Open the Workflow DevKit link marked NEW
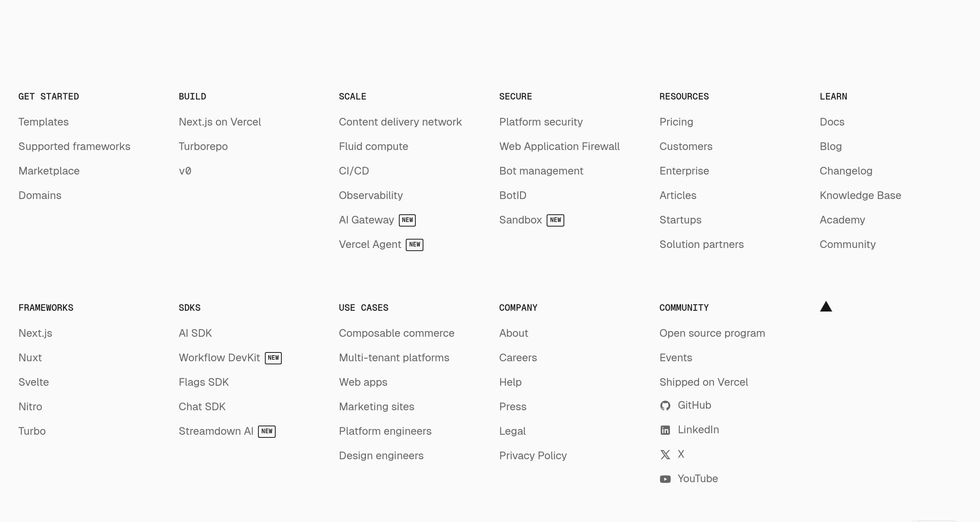This screenshot has width=980, height=522. coord(220,357)
